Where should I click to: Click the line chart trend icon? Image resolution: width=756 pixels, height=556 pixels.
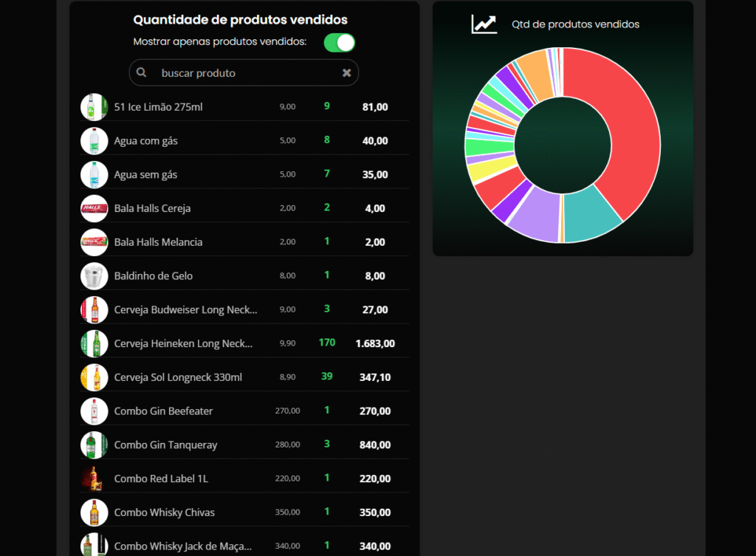coord(484,24)
